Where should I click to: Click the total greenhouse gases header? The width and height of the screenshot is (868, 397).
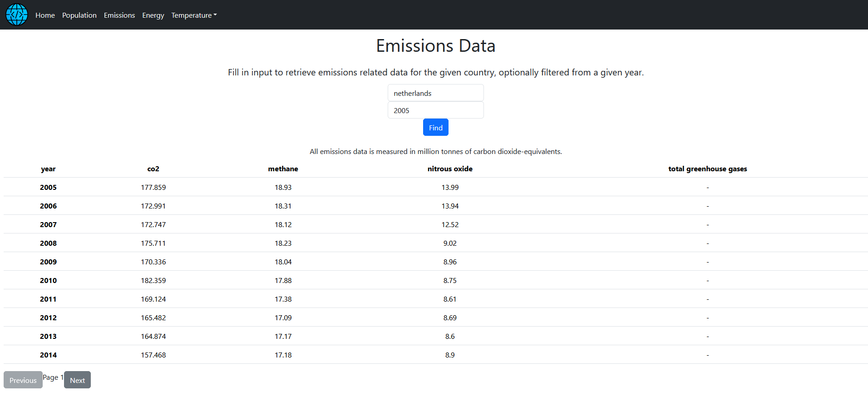(x=707, y=169)
